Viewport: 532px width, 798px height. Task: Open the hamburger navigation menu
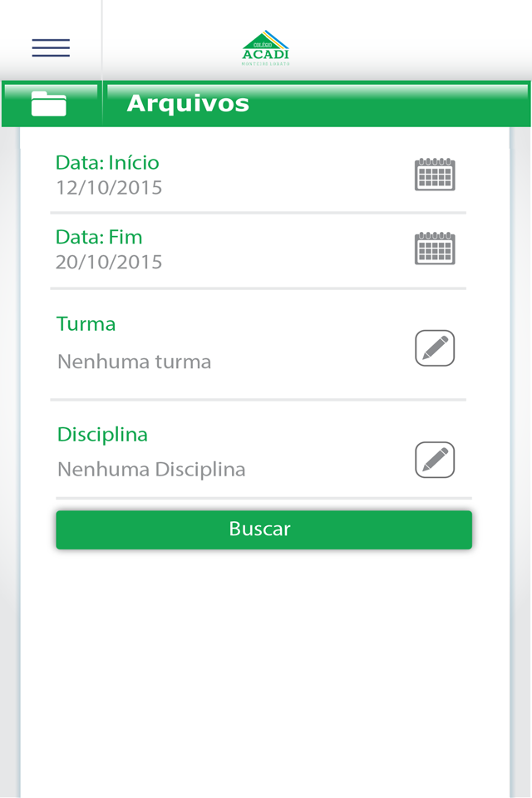[x=51, y=47]
